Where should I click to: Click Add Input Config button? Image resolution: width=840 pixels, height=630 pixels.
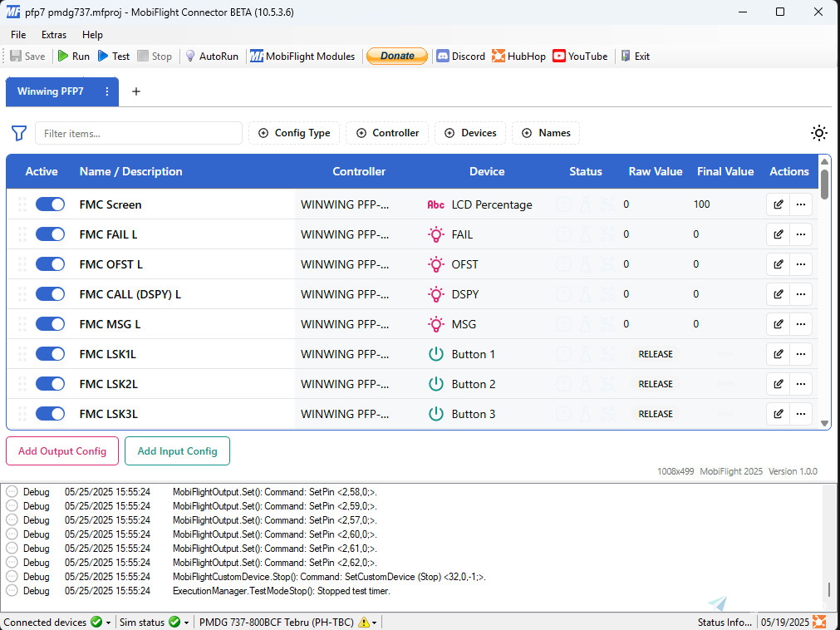click(177, 451)
